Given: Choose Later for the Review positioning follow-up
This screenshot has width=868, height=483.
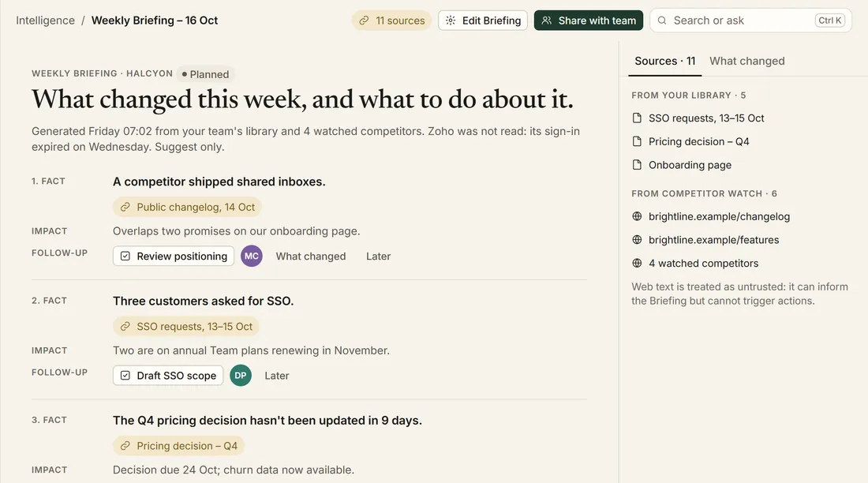Looking at the screenshot, I should (378, 256).
